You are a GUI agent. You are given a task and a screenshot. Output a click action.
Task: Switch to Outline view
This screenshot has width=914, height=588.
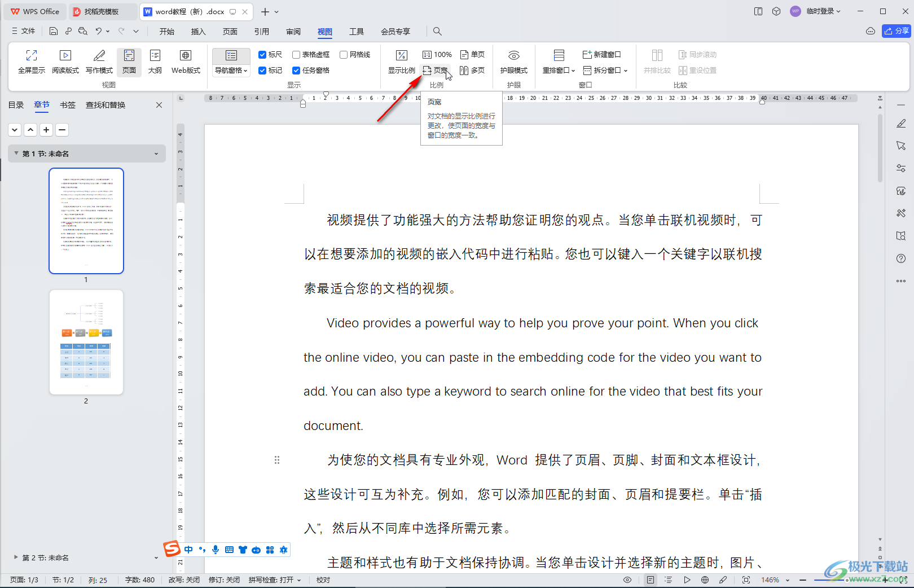155,62
